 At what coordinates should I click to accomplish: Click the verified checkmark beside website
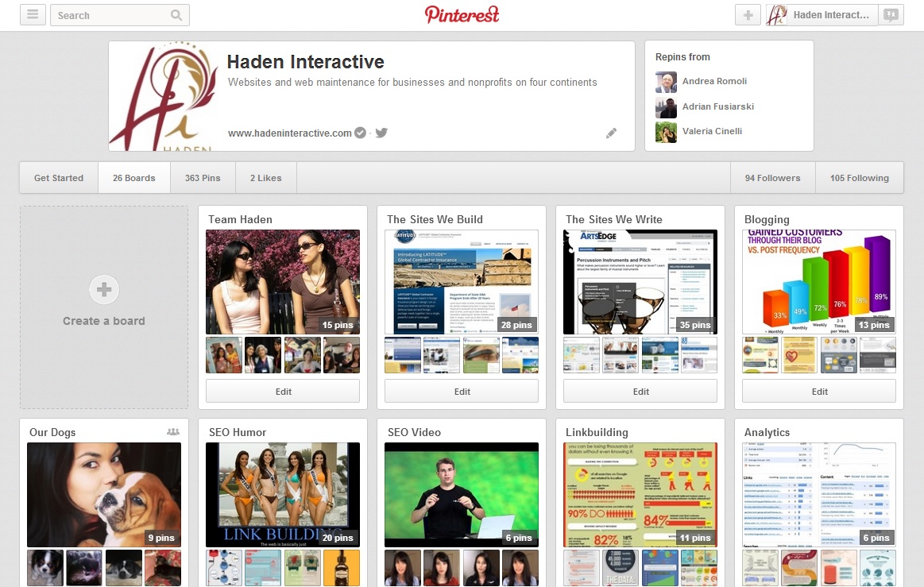pyautogui.click(x=360, y=133)
